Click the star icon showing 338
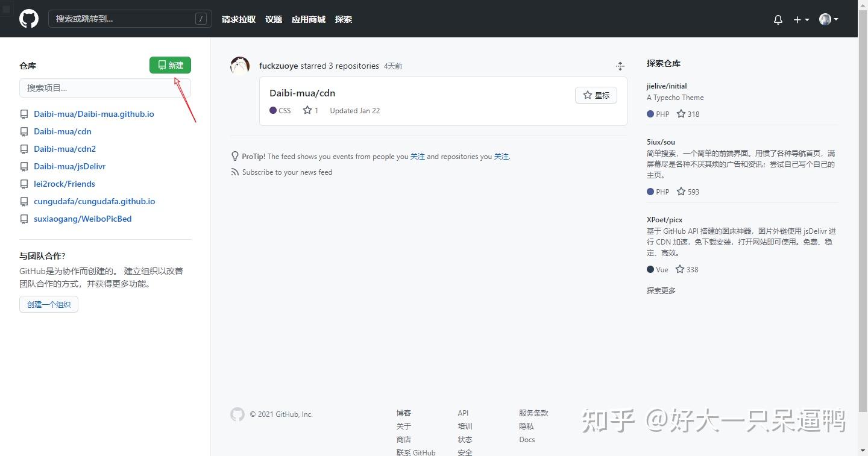Screen dimensions: 868x456 coord(680,269)
